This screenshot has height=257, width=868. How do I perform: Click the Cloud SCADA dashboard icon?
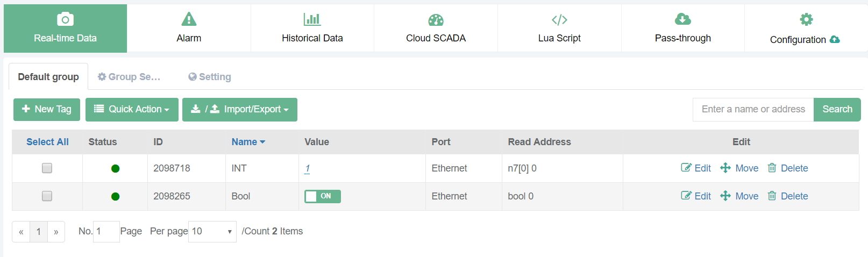[x=436, y=20]
